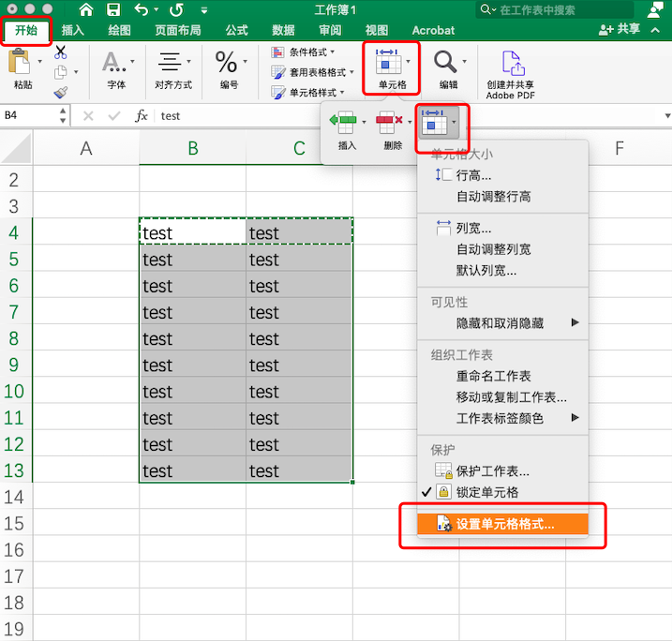The width and height of the screenshot is (672, 641).
Task: Toggle the checked 锁定单元格 option
Action: [502, 492]
